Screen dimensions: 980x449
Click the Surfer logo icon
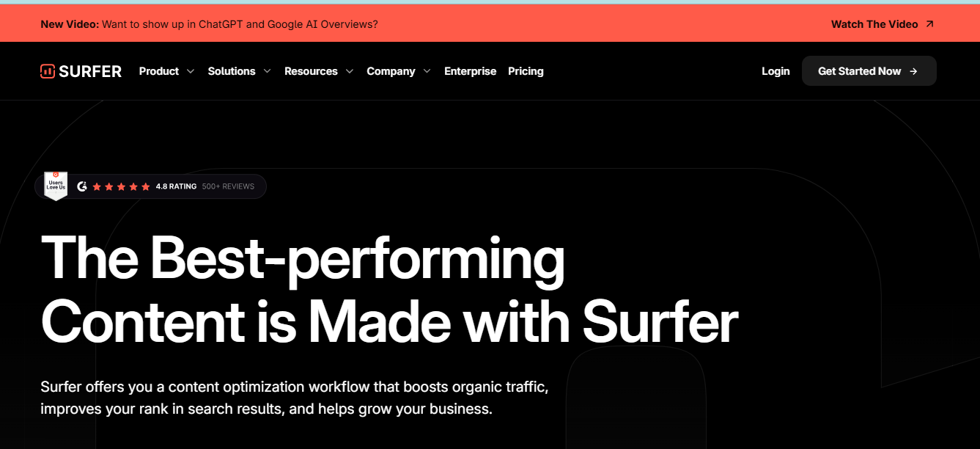(x=48, y=71)
